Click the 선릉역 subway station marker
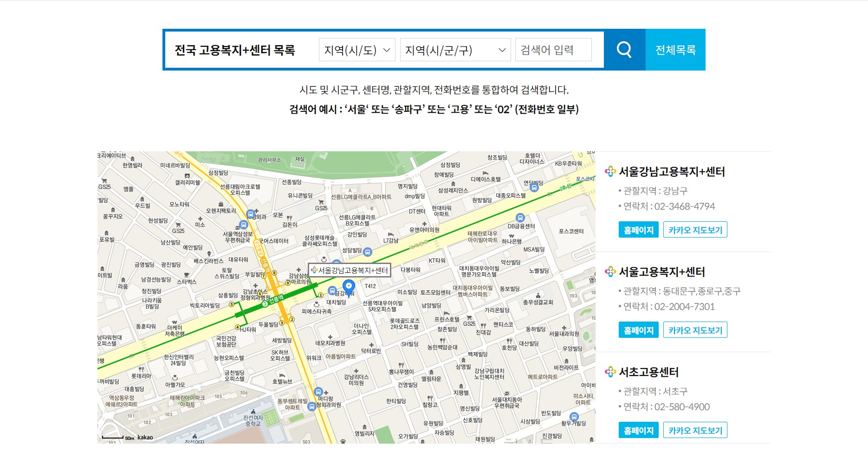Screen dimensions: 868x471 (x=273, y=301)
